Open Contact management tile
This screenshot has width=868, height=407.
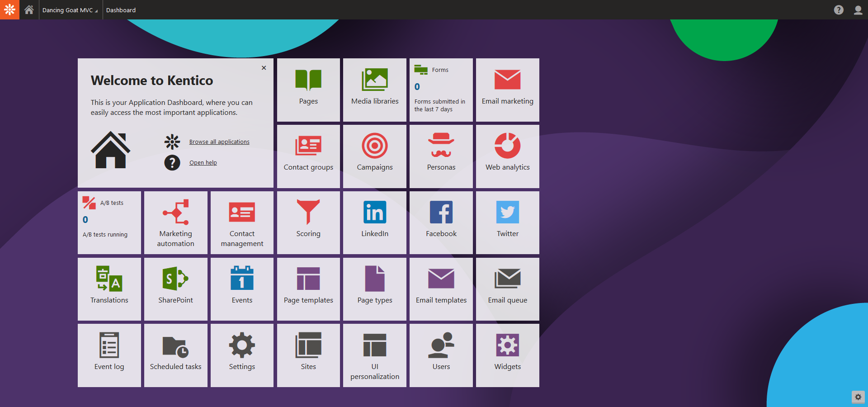[x=242, y=222]
